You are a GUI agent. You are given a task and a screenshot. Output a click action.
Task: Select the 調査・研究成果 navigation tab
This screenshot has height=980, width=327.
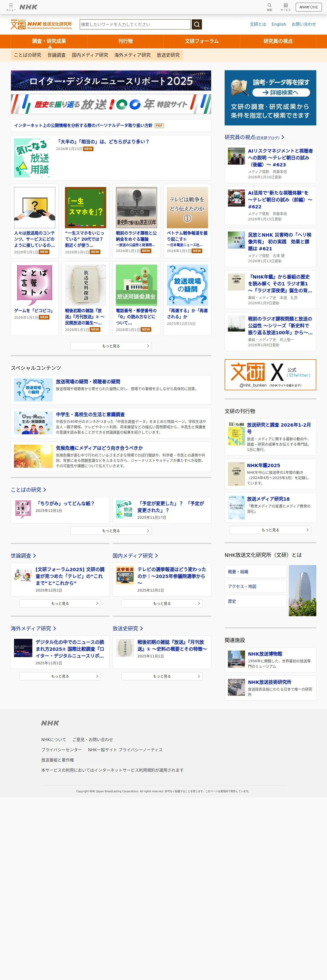tap(49, 41)
